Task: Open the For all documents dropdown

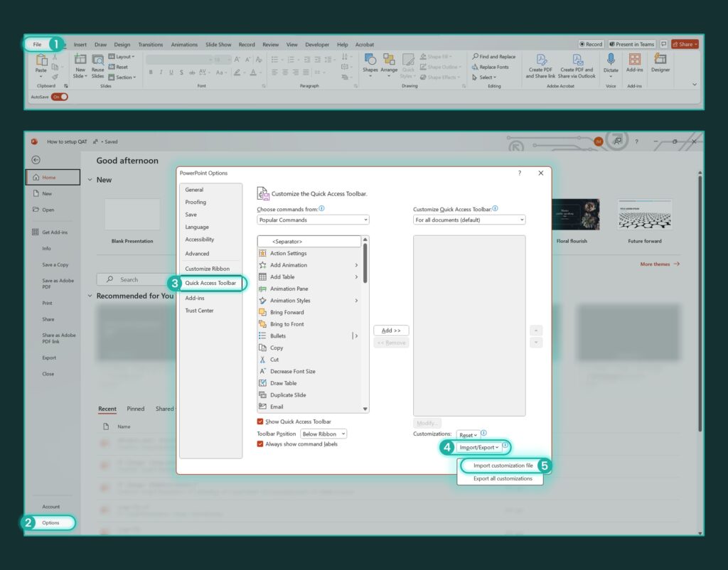Action: [x=469, y=220]
